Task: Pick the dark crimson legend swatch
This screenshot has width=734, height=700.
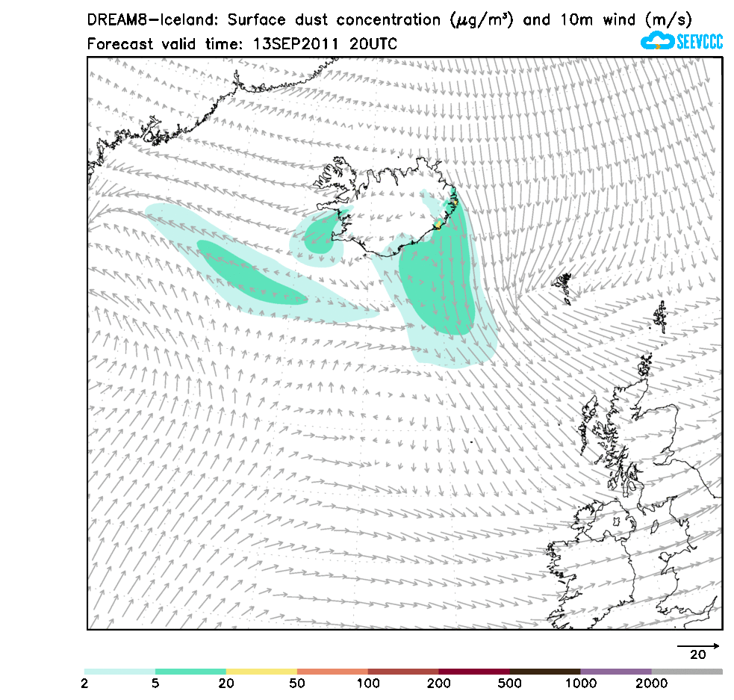Action: coord(474,672)
